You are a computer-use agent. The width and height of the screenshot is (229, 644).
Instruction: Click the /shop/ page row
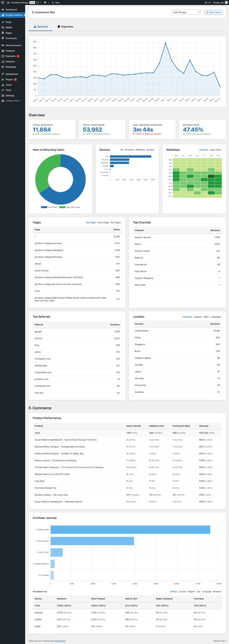(76, 264)
